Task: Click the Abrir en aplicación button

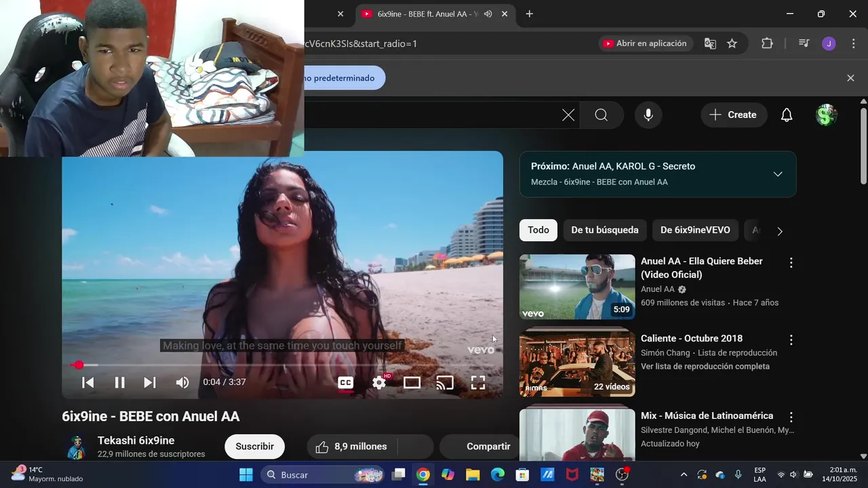Action: point(645,43)
